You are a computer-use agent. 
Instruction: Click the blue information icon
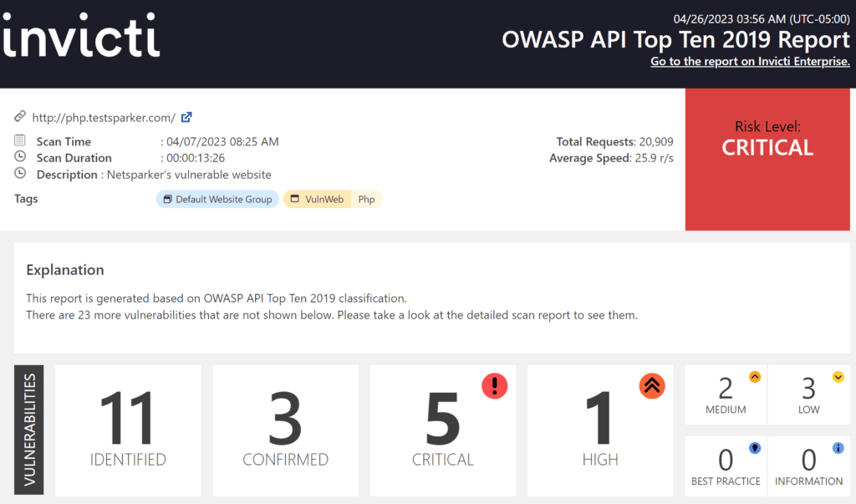838,448
